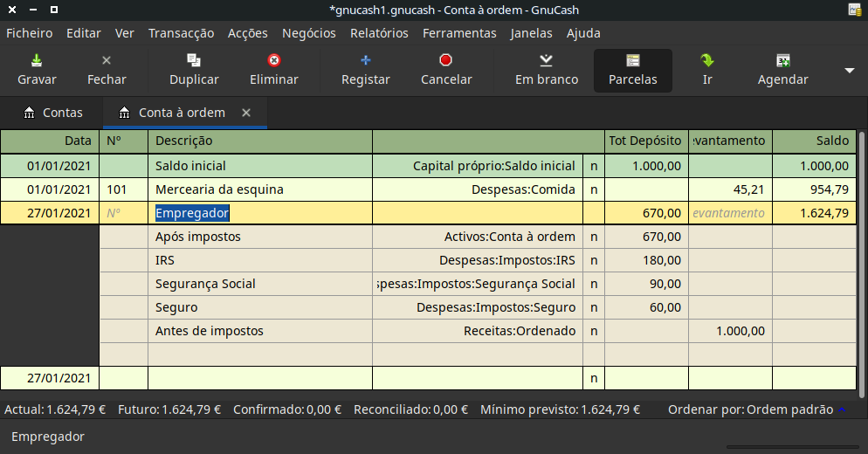868x454 pixels.
Task: Click the Eliminar delete icon
Action: coord(274,61)
